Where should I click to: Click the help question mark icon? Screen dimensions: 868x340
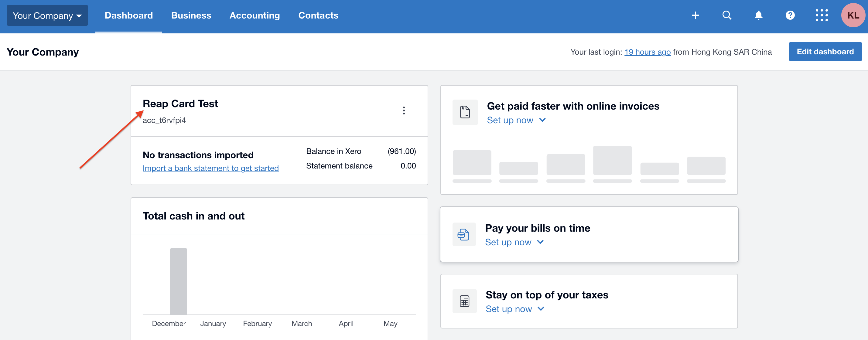click(790, 15)
